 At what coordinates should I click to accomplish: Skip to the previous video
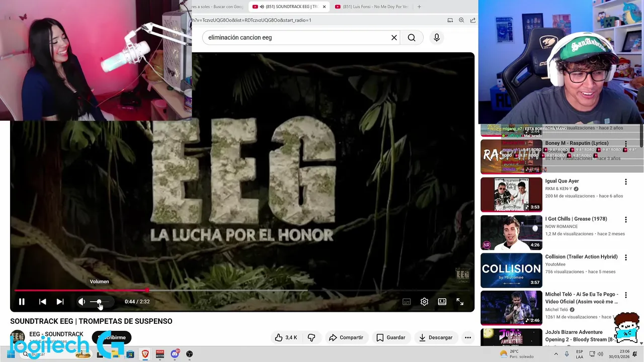[42, 302]
